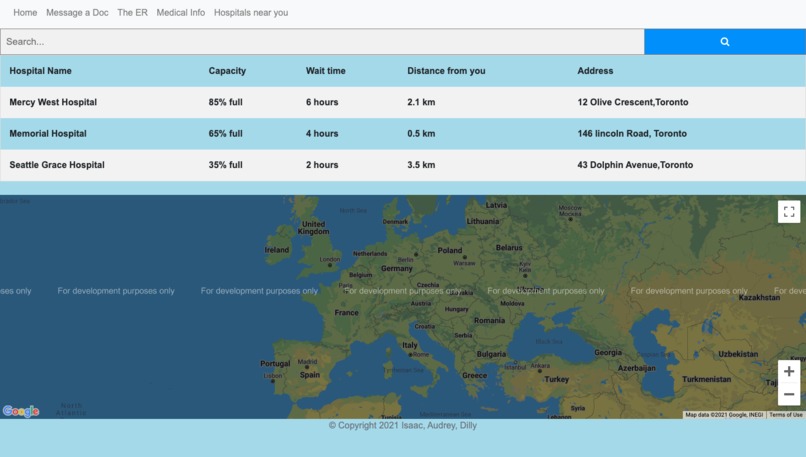Image resolution: width=806 pixels, height=457 pixels.
Task: Select Mercy West Hospital name
Action: pos(53,102)
